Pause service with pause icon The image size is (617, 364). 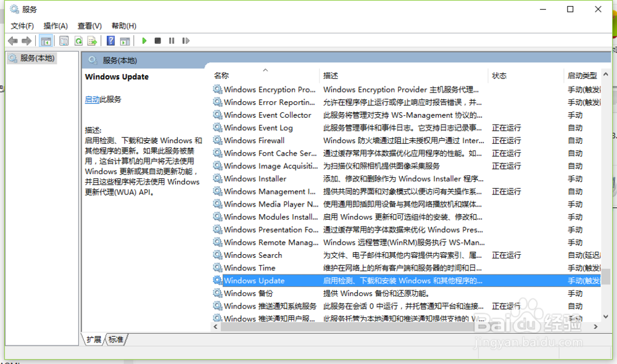[x=172, y=41]
